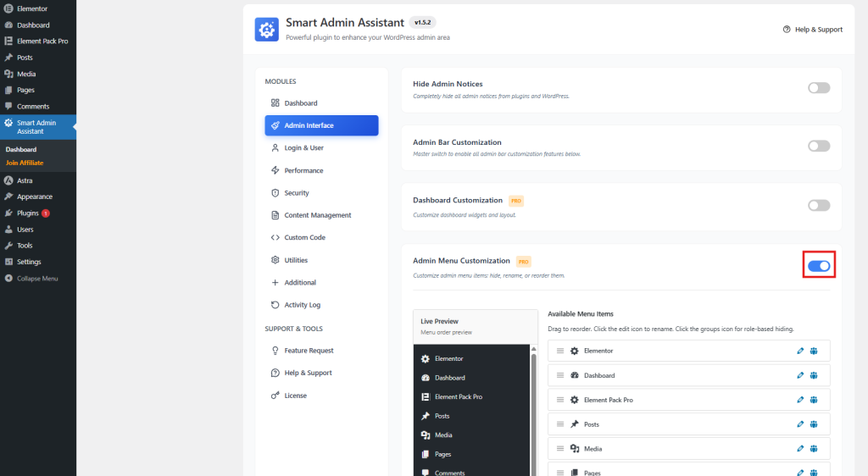Click edit pencil icon for Media row
This screenshot has height=476, width=868.
click(800, 448)
